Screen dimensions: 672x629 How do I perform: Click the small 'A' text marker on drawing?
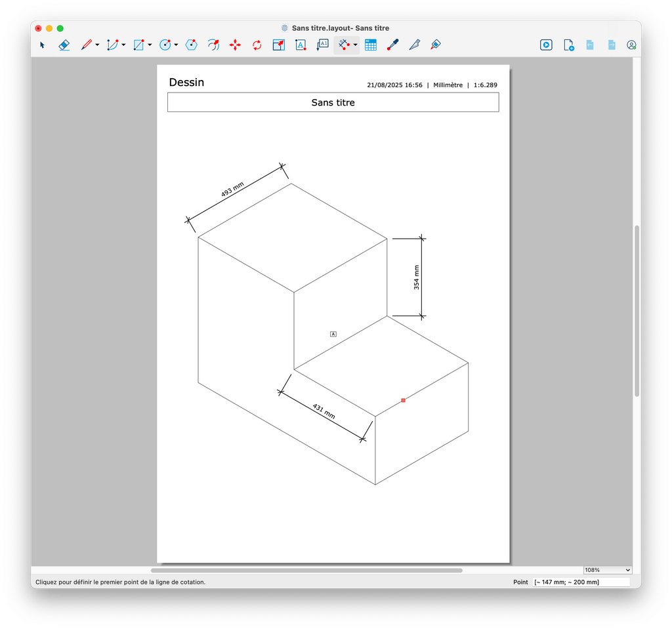click(333, 335)
